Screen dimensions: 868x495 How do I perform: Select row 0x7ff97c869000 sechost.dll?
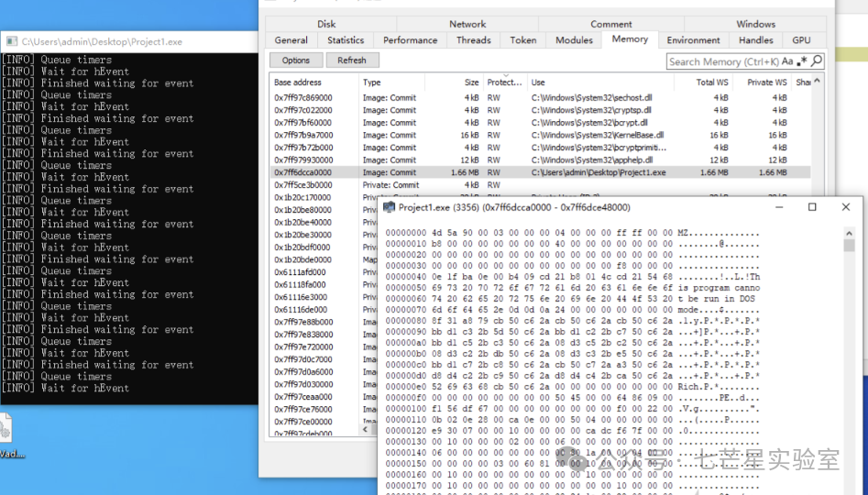540,97
